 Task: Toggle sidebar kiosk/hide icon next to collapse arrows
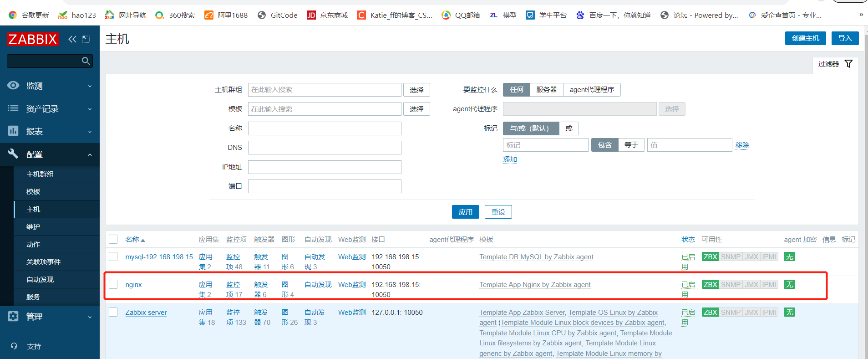point(86,39)
